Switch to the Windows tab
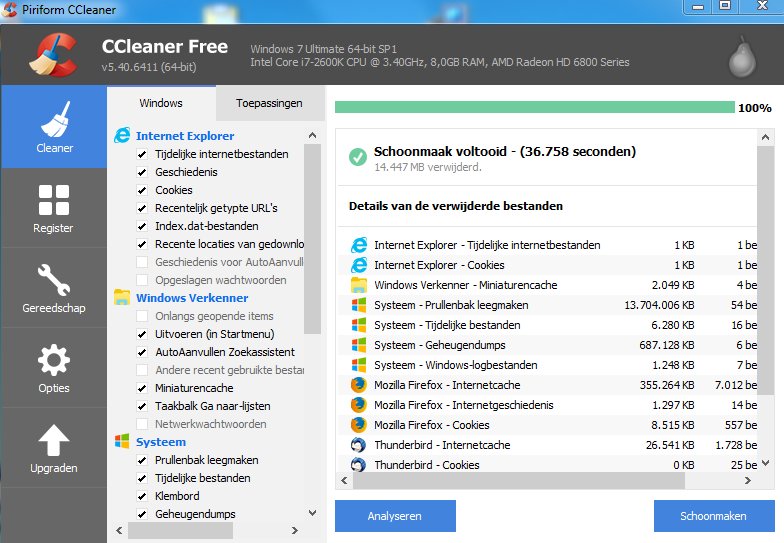This screenshot has width=784, height=543. 161,103
